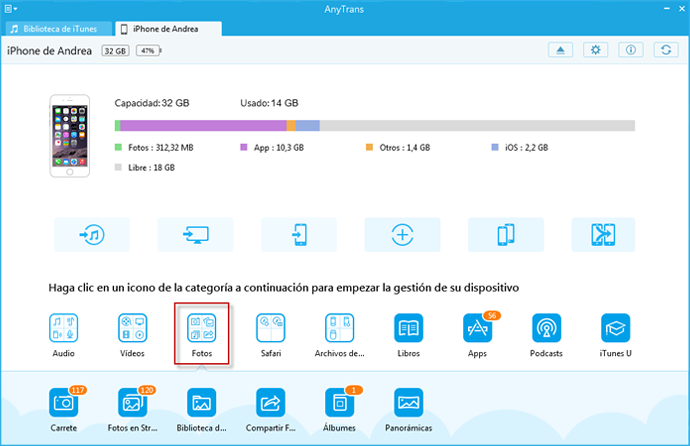Open the Videos category

point(132,328)
